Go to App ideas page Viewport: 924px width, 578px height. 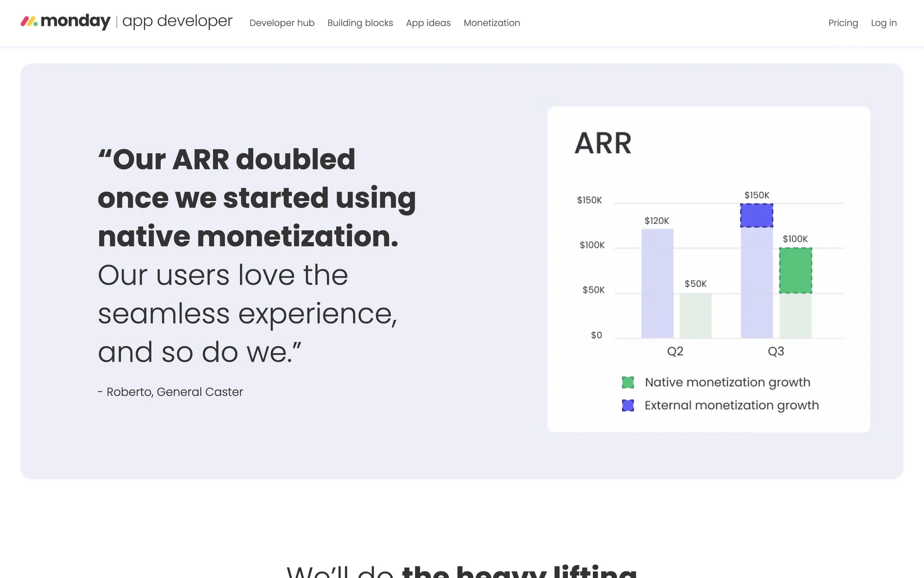[x=428, y=23]
